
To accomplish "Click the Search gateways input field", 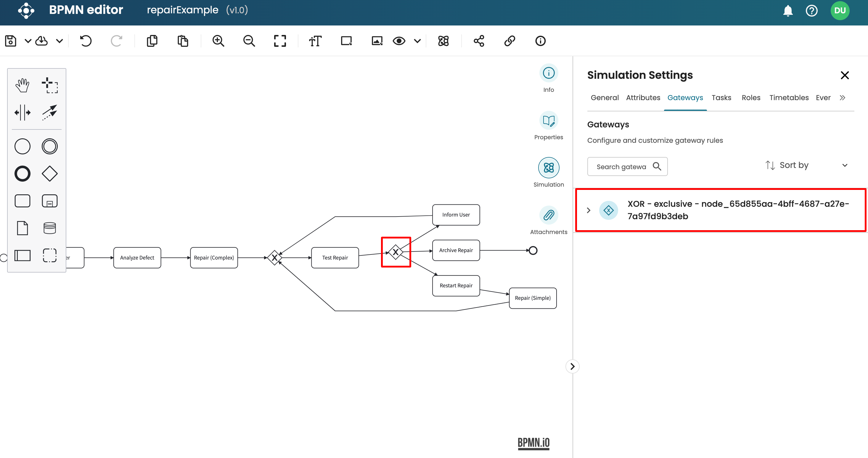I will coord(621,166).
